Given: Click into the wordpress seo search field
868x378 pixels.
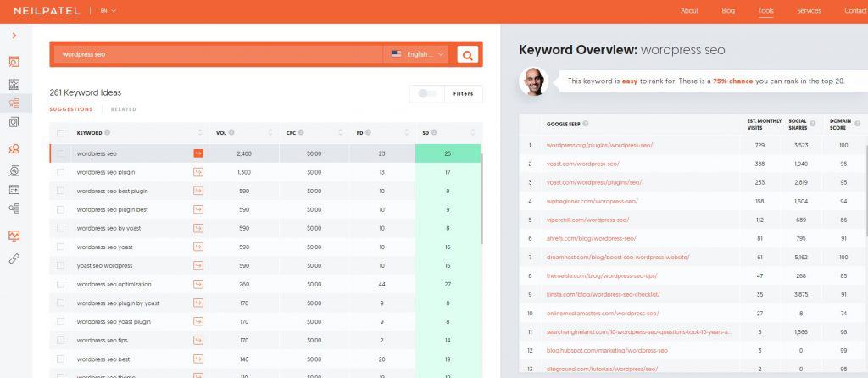Looking at the screenshot, I should click(x=219, y=54).
